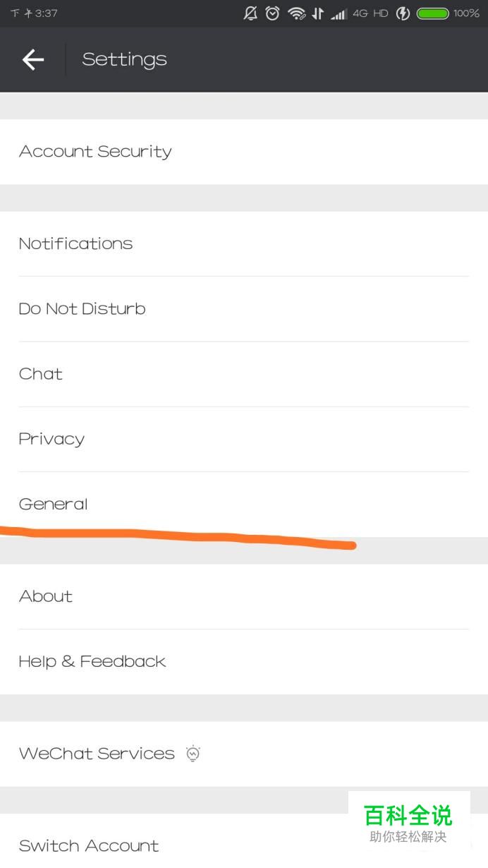Tap the Wi-Fi signal status icon
The image size is (488, 868).
coord(296,13)
